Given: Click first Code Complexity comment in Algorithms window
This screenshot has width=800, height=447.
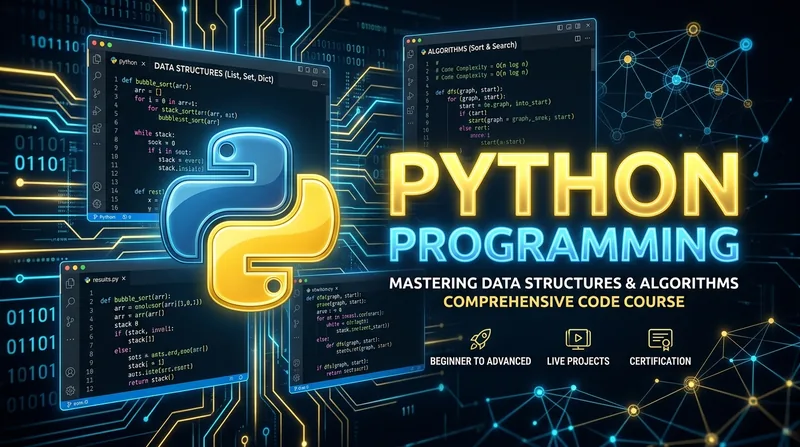Looking at the screenshot, I should coord(482,66).
